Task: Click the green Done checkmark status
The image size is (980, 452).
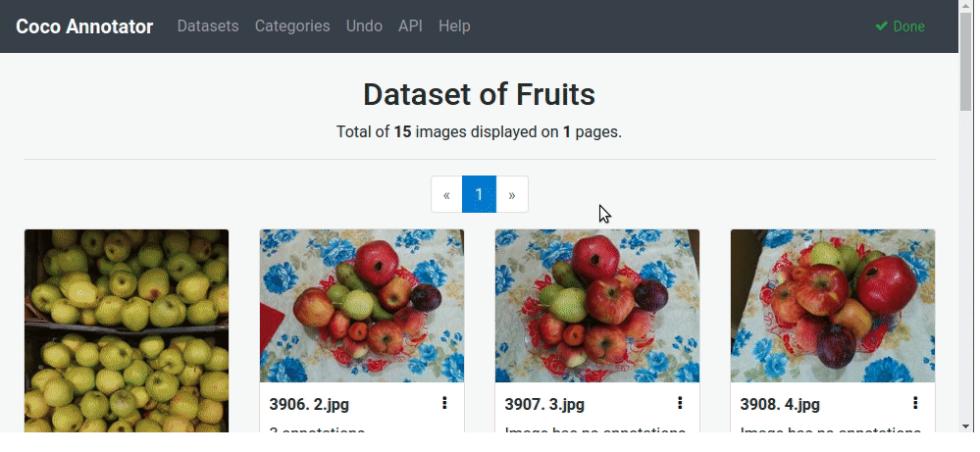Action: click(x=900, y=26)
